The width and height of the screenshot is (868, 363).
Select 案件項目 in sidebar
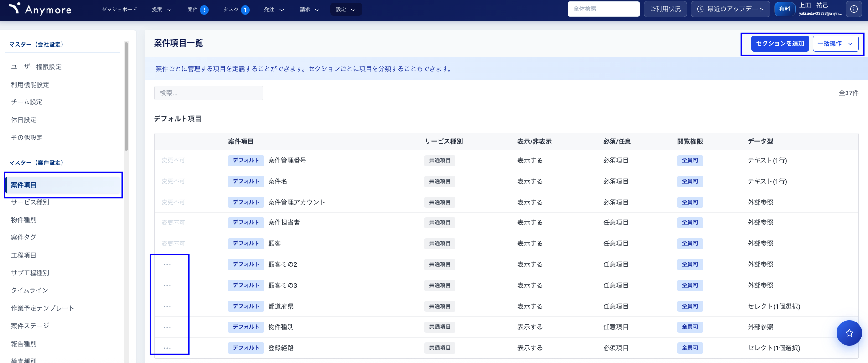point(63,185)
